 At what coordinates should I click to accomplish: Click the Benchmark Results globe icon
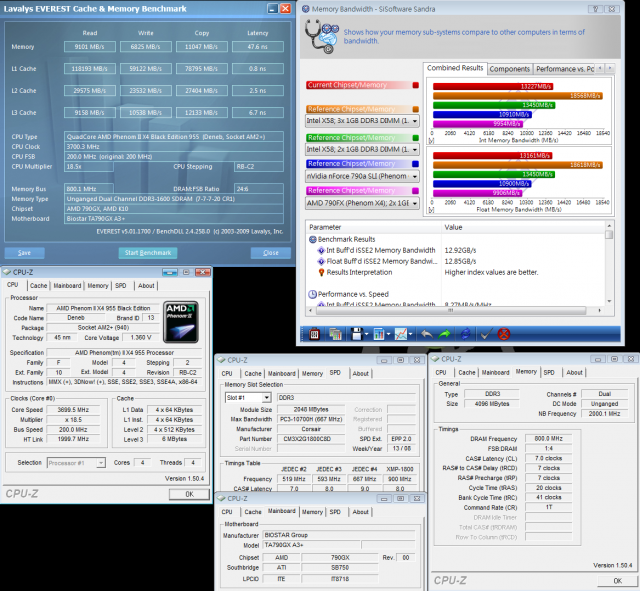pos(313,240)
